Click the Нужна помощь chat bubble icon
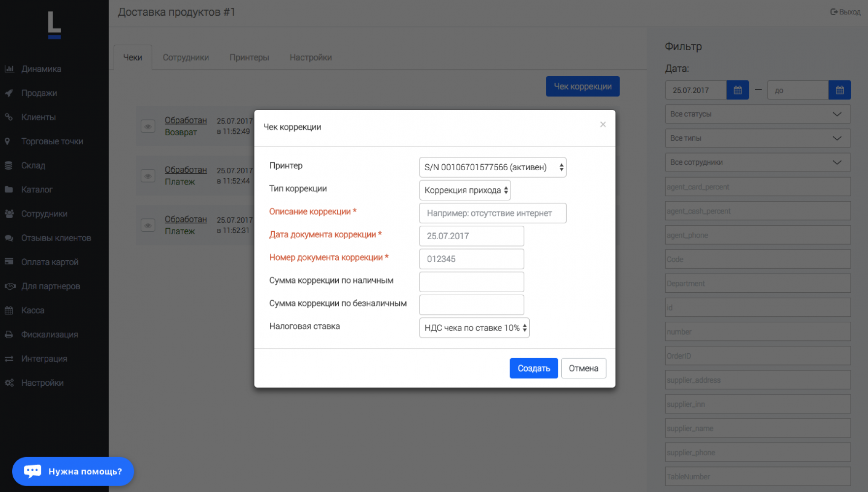This screenshot has width=868, height=492. click(32, 471)
